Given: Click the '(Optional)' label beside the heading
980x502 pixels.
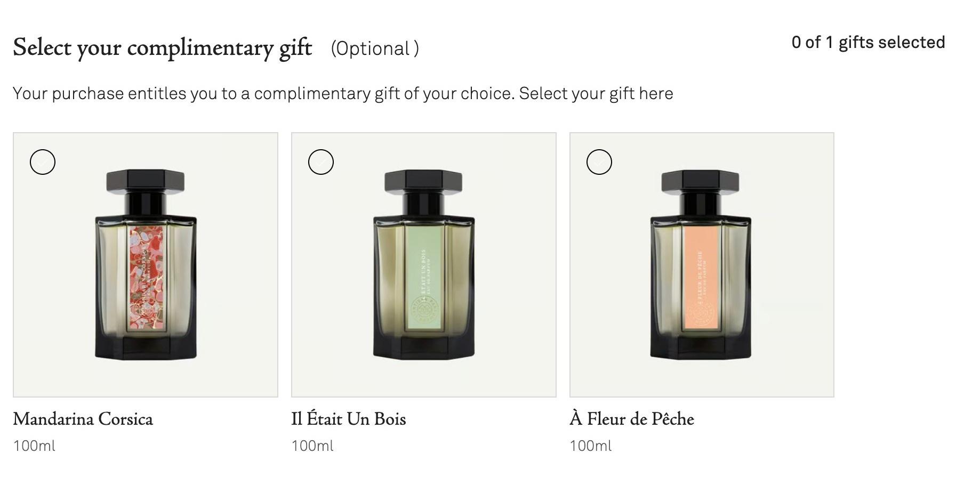Looking at the screenshot, I should click(x=375, y=48).
